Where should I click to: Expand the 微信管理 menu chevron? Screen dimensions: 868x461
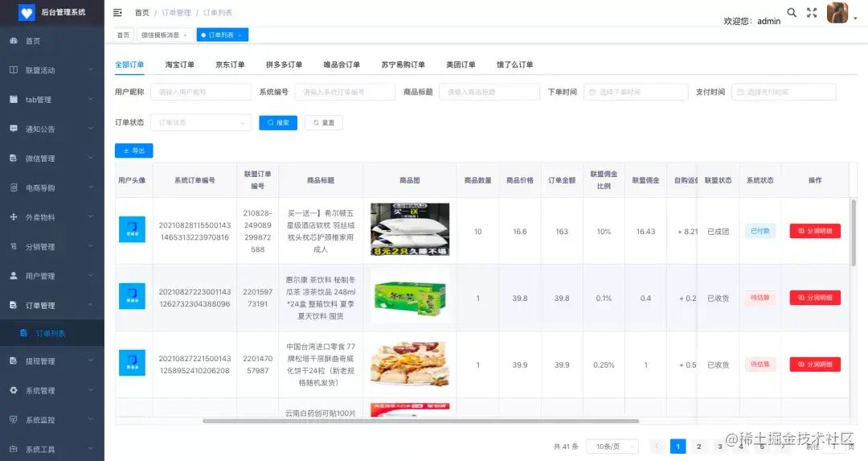point(91,158)
